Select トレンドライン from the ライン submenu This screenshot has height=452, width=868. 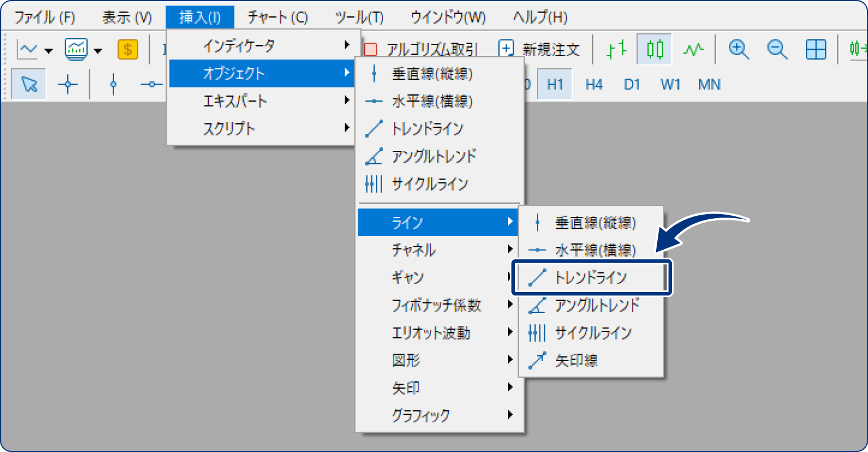tap(592, 277)
